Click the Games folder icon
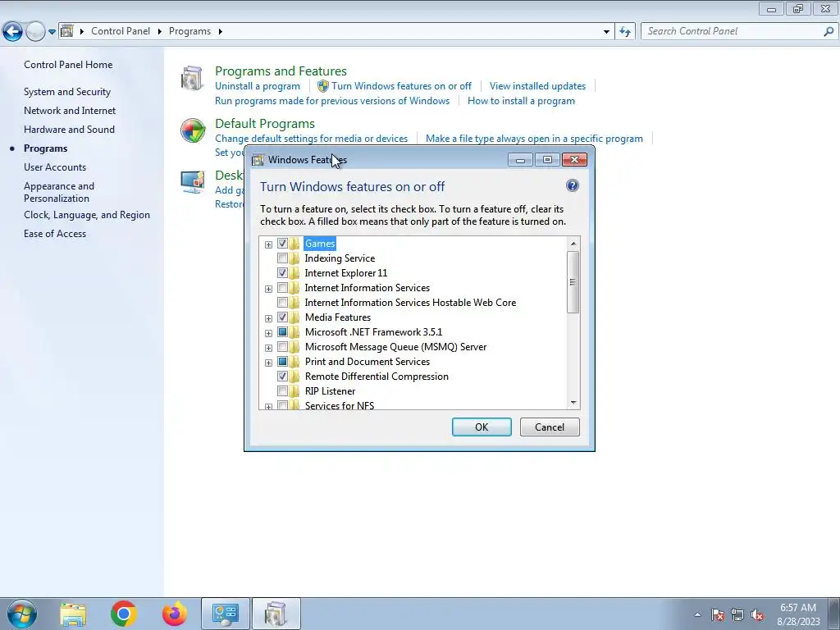The width and height of the screenshot is (840, 630). tap(294, 244)
